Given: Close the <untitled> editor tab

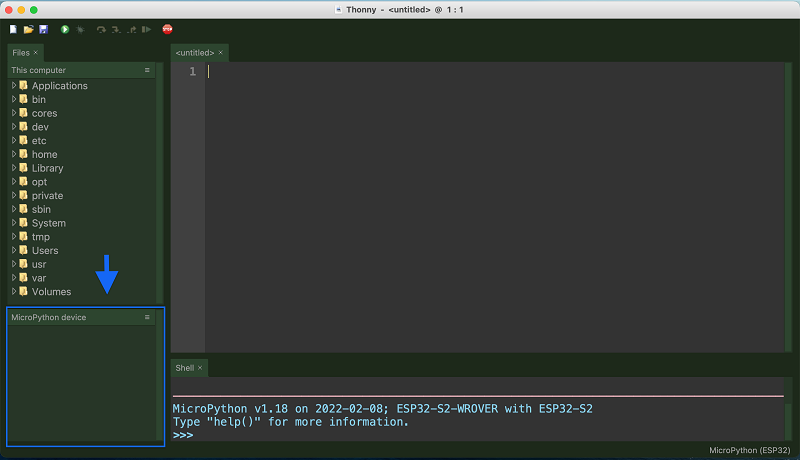Looking at the screenshot, I should [x=221, y=52].
